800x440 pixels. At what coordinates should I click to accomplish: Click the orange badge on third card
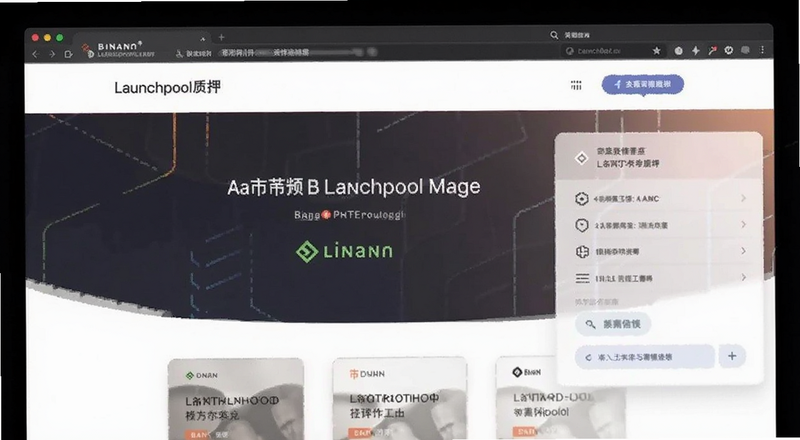[525, 432]
